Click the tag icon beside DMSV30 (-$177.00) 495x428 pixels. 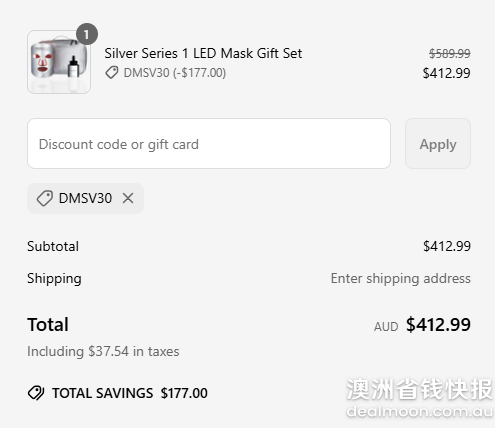(x=112, y=73)
